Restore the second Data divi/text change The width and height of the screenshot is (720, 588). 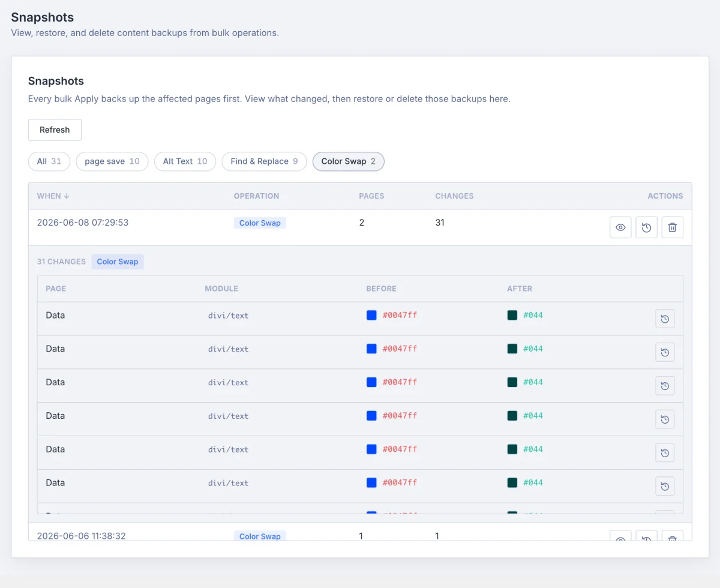(x=665, y=352)
